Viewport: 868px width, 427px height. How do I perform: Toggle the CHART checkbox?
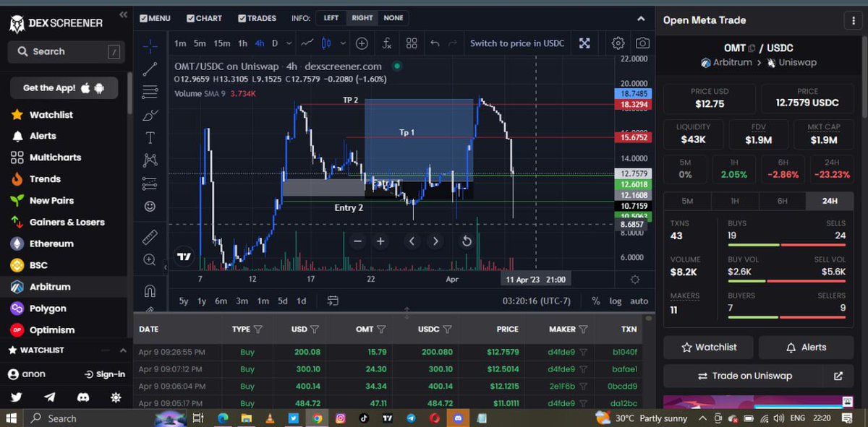(204, 18)
